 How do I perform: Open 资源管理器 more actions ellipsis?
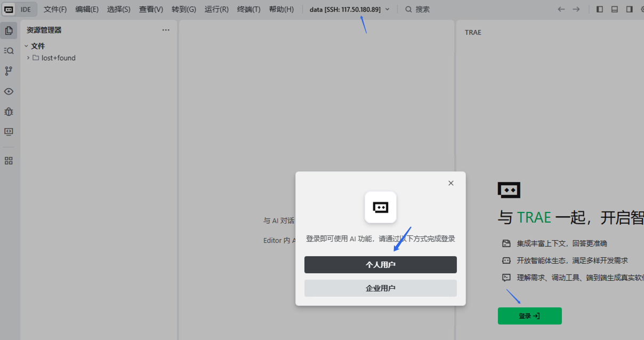point(166,30)
